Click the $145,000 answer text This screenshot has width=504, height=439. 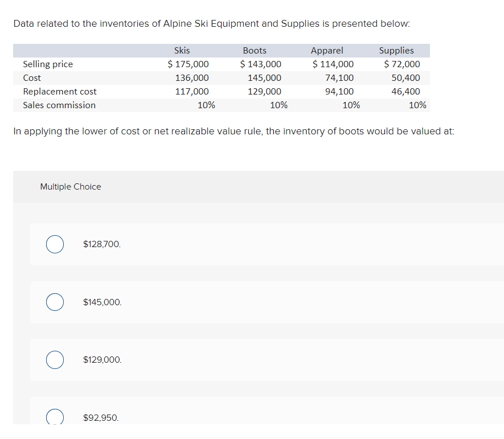(x=102, y=302)
